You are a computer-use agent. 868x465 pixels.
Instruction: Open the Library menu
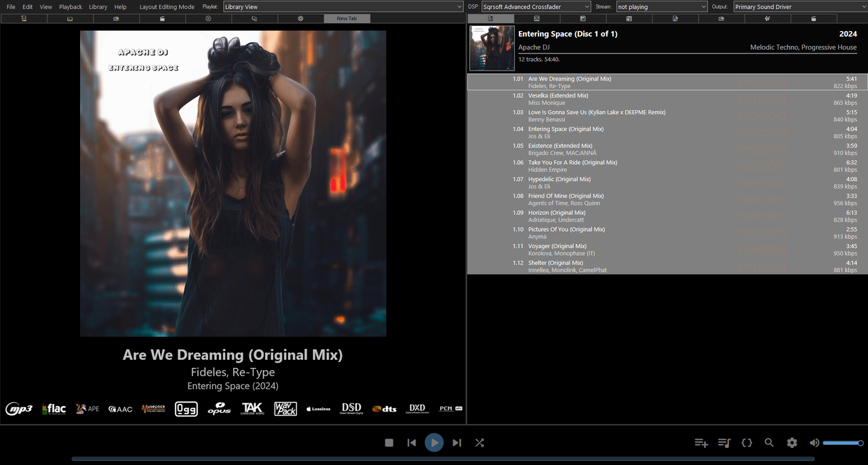point(98,7)
